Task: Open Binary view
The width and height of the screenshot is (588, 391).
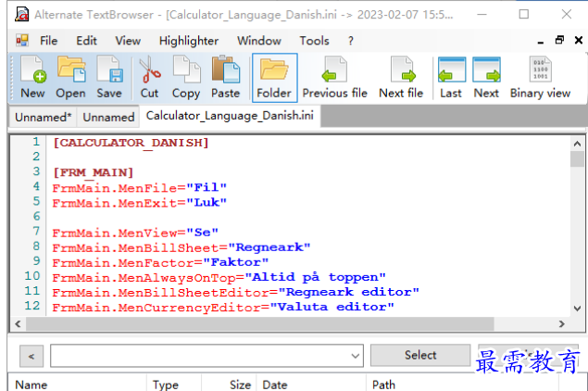Action: tap(540, 78)
